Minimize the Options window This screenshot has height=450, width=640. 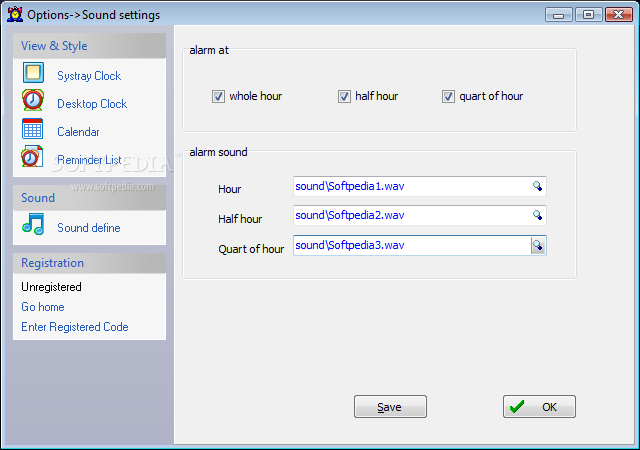coord(558,15)
